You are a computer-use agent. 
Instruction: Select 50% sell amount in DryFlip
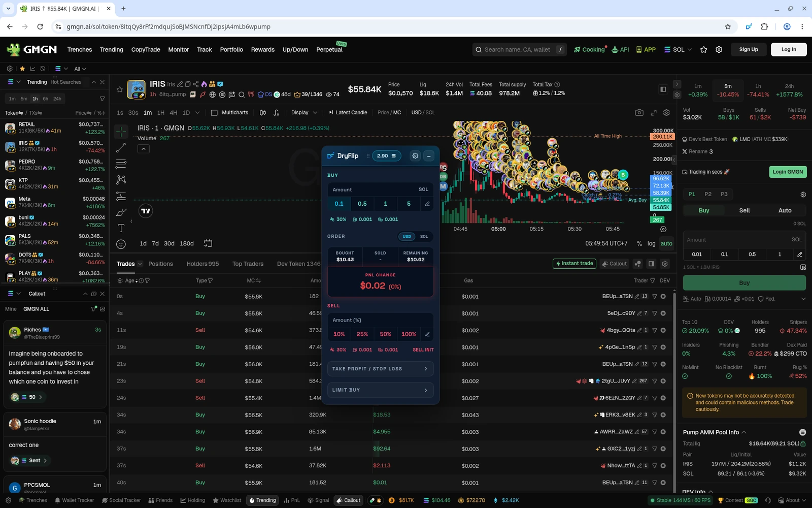click(386, 334)
